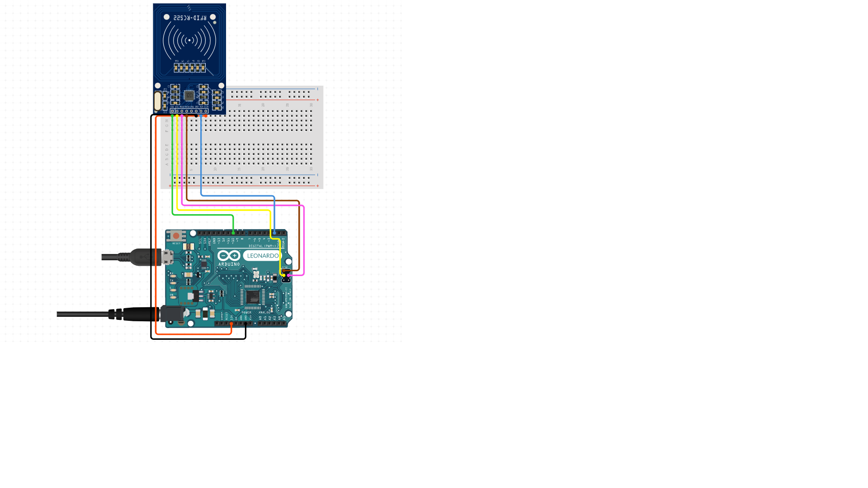Select the crystal oscillator on the RFID module
The width and height of the screenshot is (868, 488).
(x=157, y=101)
